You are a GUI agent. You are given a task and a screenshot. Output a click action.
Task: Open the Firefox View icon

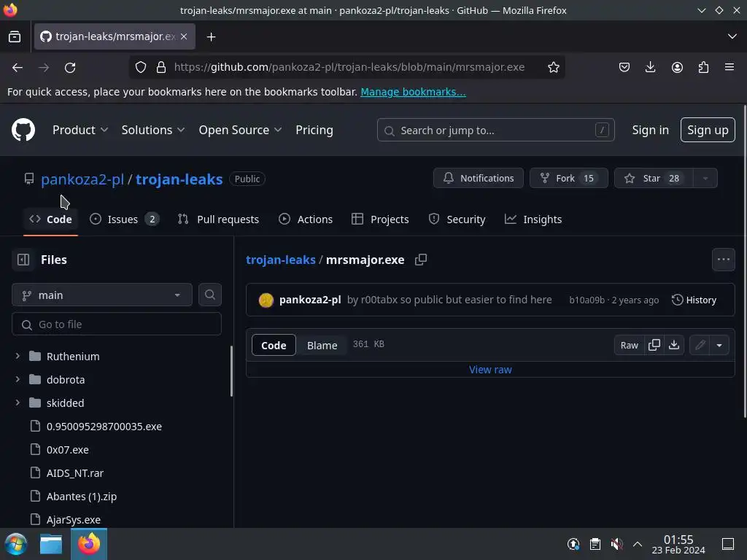coord(15,36)
